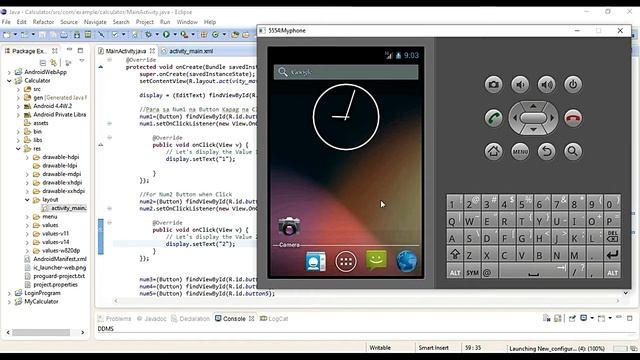The width and height of the screenshot is (640, 360).
Task: Click the Eclipse Debug bug icon
Action: click(x=148, y=35)
